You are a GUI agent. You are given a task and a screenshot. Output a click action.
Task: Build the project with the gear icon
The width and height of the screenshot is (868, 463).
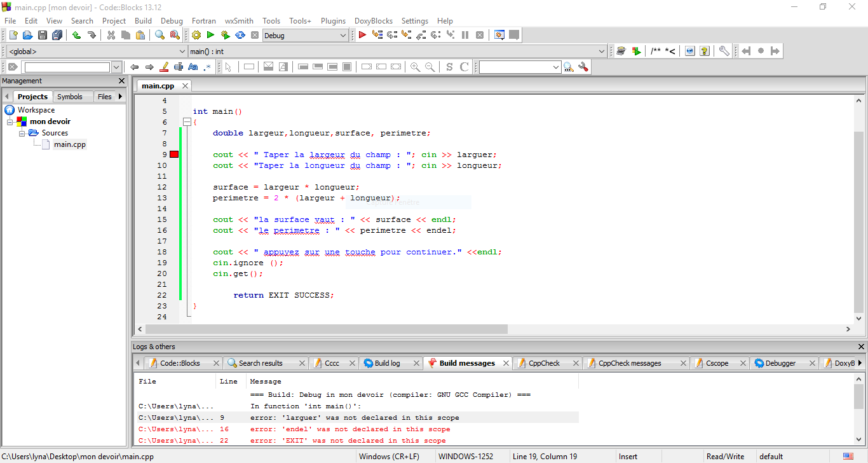tap(196, 36)
